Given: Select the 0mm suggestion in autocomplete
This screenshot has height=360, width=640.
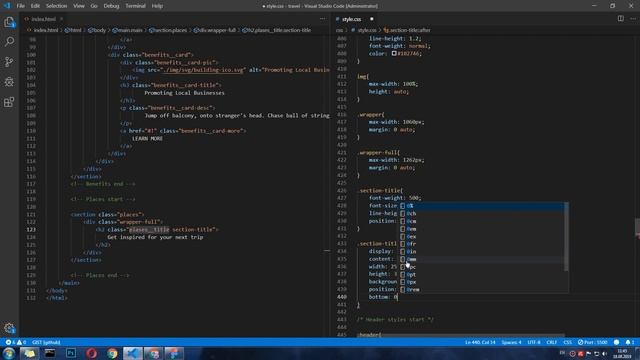Looking at the screenshot, I should pos(482,259).
